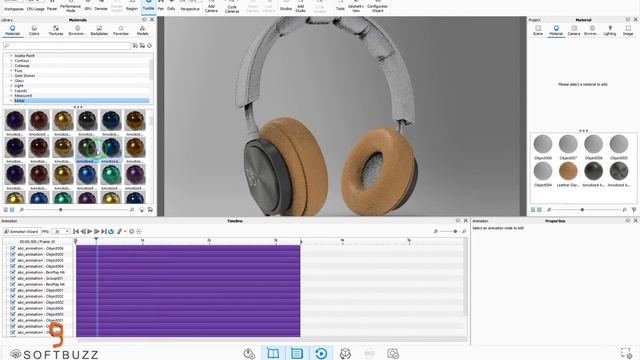Launch the Configurator Wizard
This screenshot has height=360, width=640.
point(378,7)
